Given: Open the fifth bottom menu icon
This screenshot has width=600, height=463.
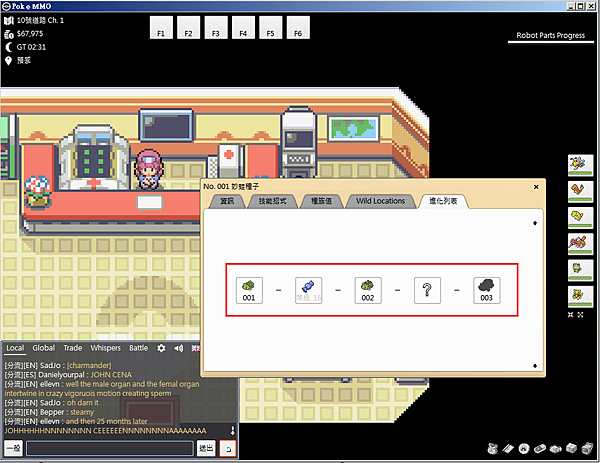Looking at the screenshot, I should coord(556,448).
